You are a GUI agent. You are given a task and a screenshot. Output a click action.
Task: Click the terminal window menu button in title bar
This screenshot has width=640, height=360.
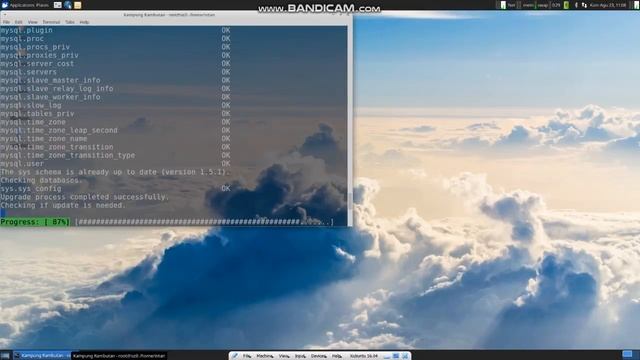pos(4,15)
